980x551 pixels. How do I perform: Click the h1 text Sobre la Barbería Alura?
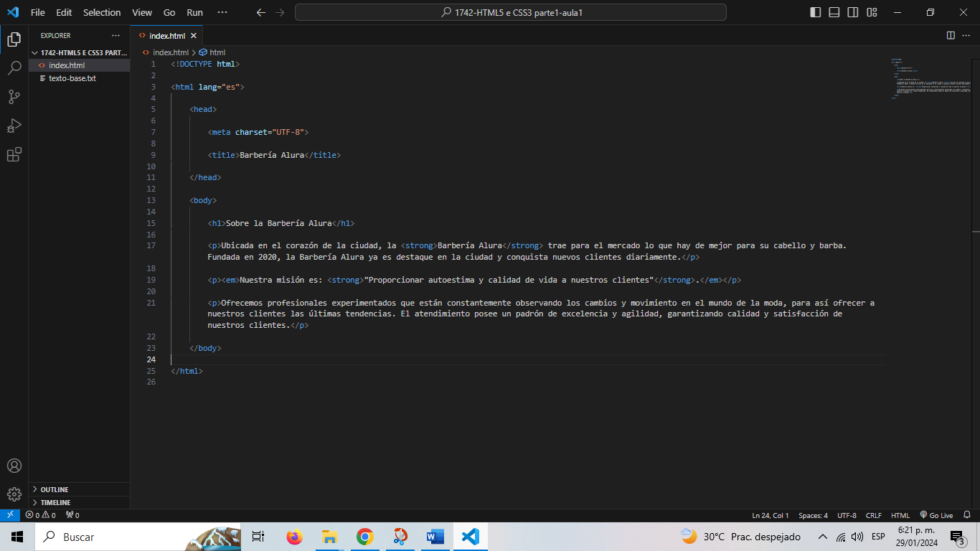278,223
